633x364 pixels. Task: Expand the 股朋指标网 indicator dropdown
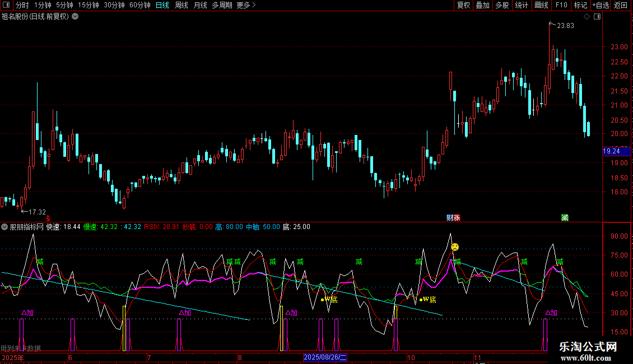(x=4, y=227)
